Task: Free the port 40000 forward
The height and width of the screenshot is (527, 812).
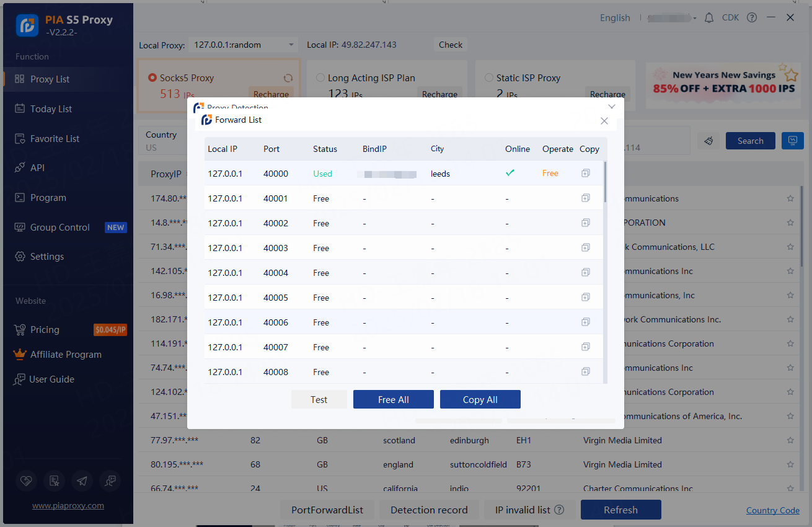Action: pos(550,174)
